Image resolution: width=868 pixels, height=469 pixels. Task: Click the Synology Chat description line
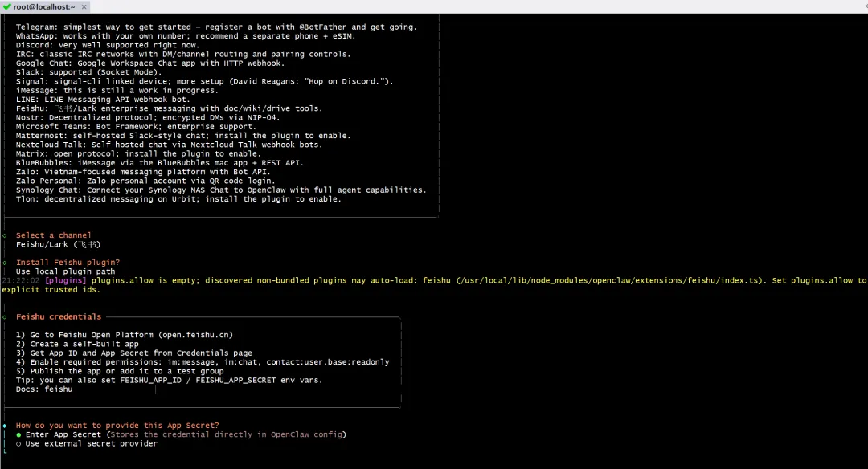coord(222,190)
